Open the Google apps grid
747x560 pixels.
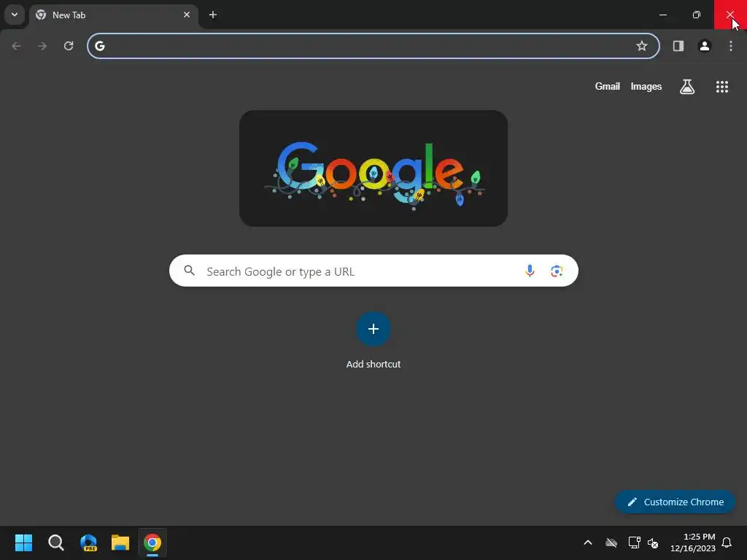click(x=721, y=87)
